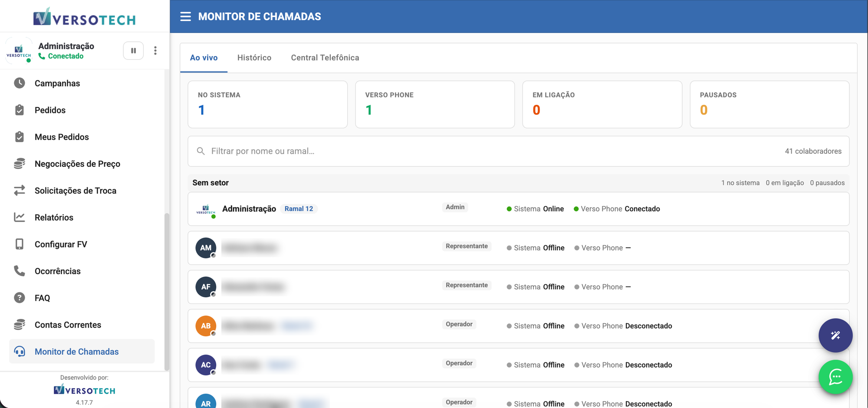
Task: Select the VERSO PHONE stat card
Action: click(x=435, y=104)
